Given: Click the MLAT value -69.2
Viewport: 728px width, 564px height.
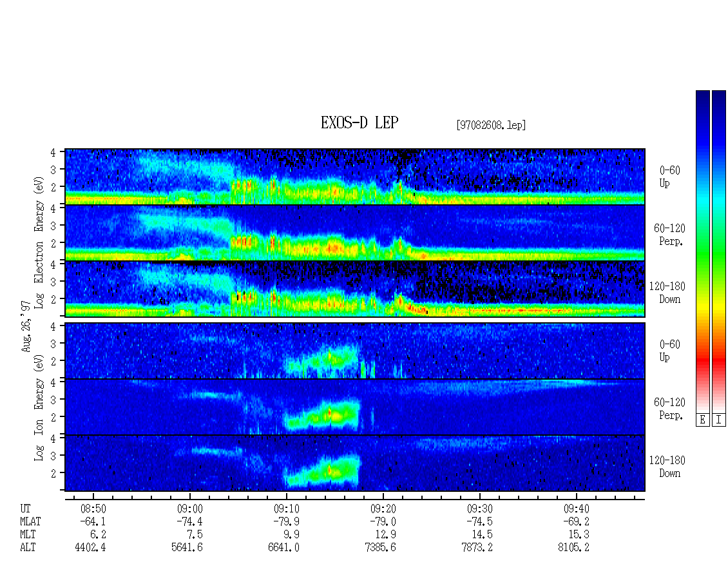Looking at the screenshot, I should [576, 521].
